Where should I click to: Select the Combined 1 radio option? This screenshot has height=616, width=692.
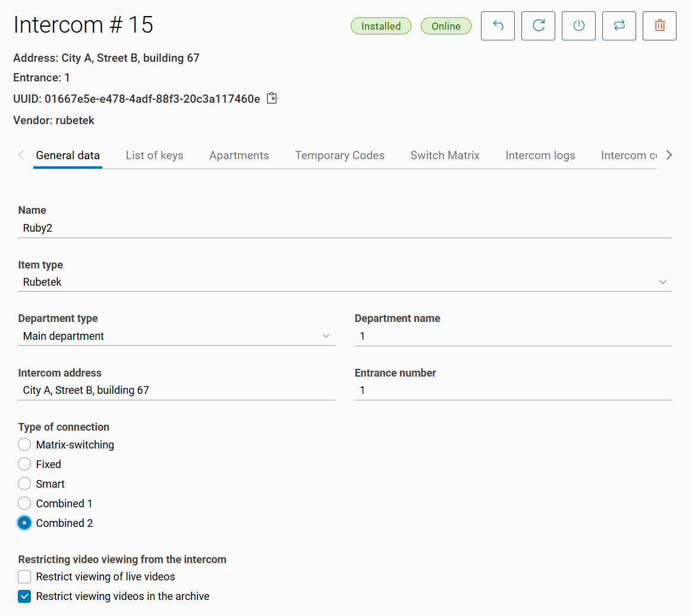pos(24,504)
